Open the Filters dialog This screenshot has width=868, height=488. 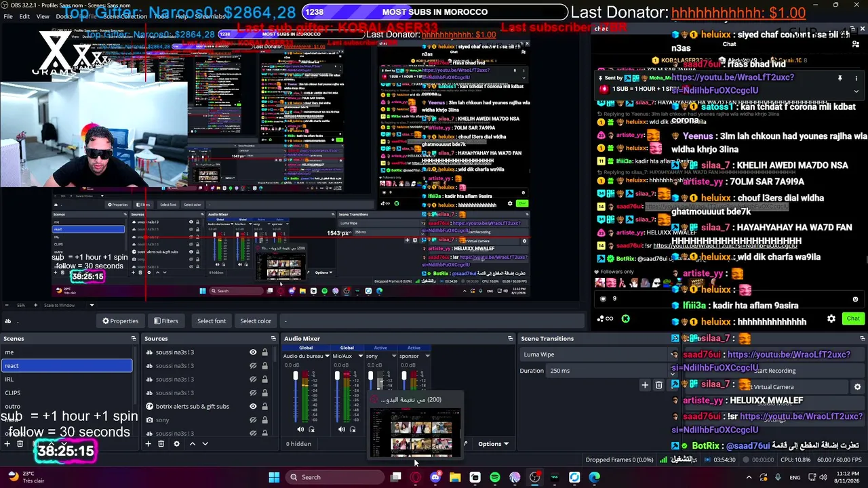[166, 321]
